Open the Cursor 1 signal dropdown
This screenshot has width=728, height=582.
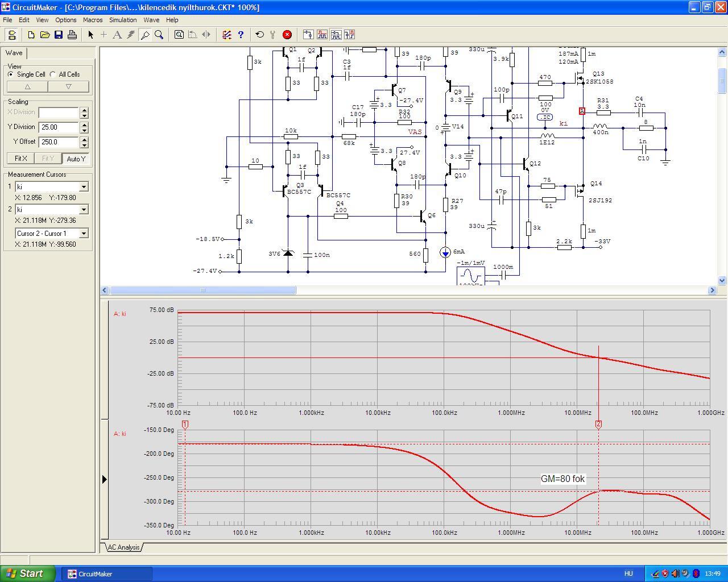(84, 187)
